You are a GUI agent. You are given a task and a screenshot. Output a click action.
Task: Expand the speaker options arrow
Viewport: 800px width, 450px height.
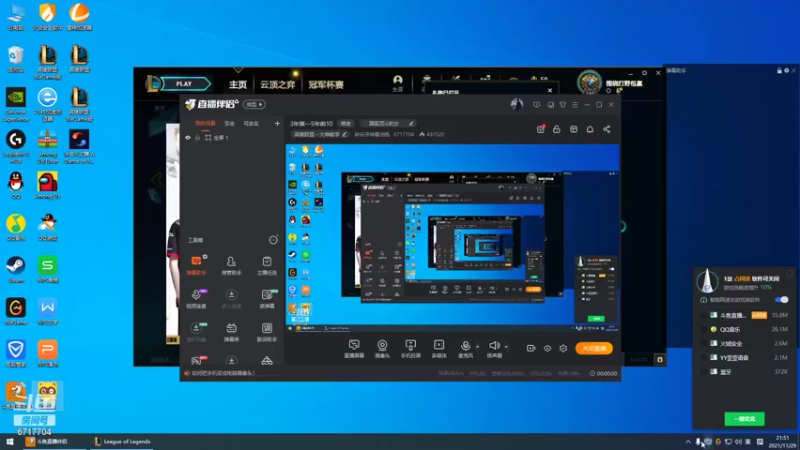[506, 347]
